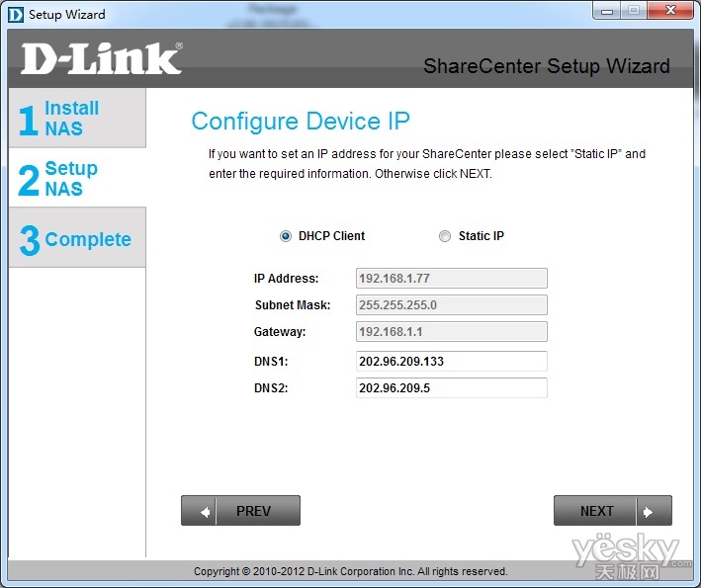Select the DHCP Client radio button
701x588 pixels.
[x=285, y=236]
